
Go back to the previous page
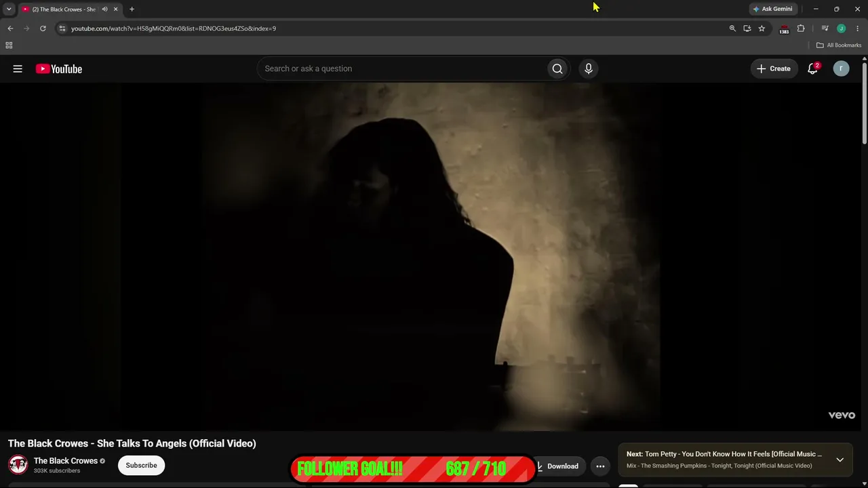(x=10, y=28)
